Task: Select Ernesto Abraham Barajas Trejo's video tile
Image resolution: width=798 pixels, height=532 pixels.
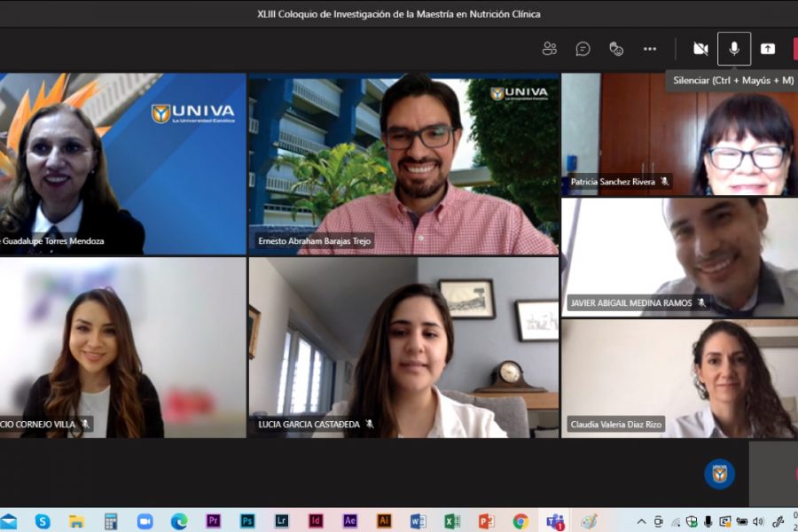Action: (403, 163)
